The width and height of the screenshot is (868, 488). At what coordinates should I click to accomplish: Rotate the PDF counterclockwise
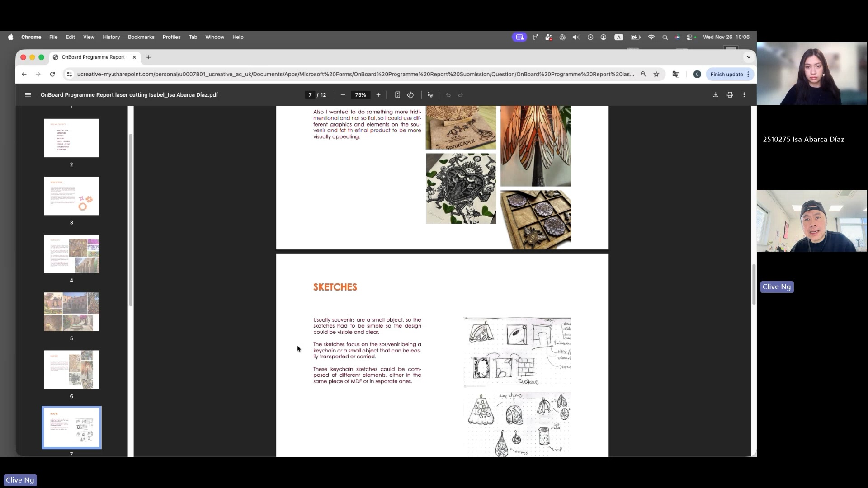pyautogui.click(x=410, y=95)
